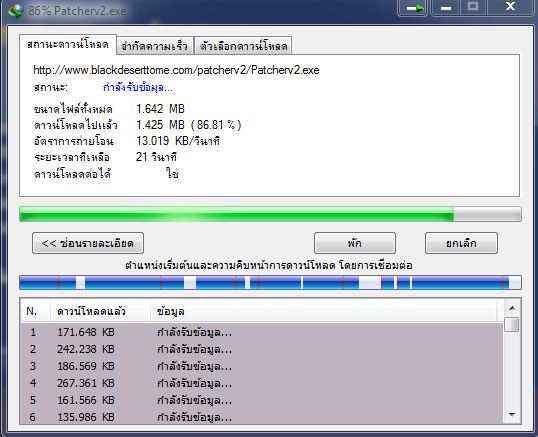538x437 pixels.
Task: Click the connection list scroll down arrow
Action: (x=512, y=415)
